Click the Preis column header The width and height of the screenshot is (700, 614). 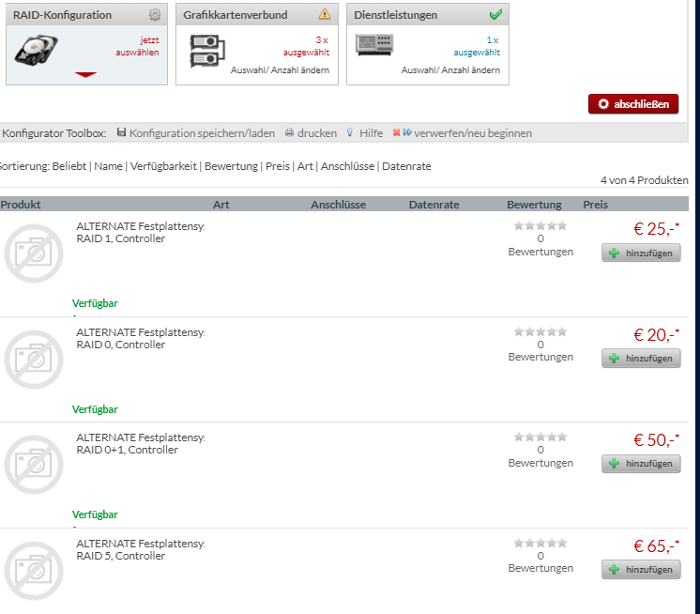[595, 205]
